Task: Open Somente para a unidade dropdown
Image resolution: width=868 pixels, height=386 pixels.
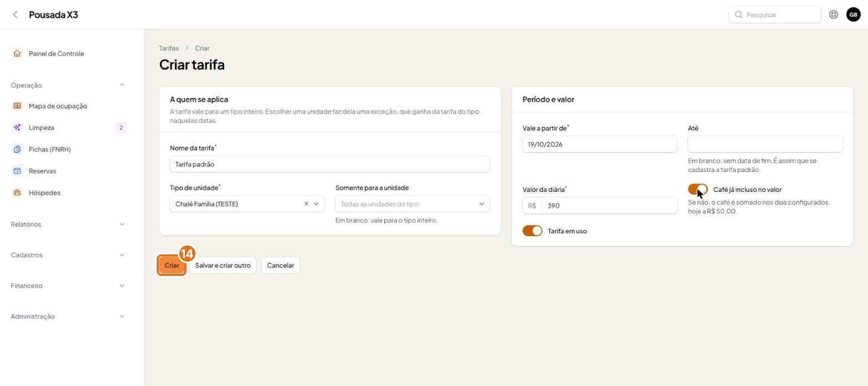Action: (412, 204)
